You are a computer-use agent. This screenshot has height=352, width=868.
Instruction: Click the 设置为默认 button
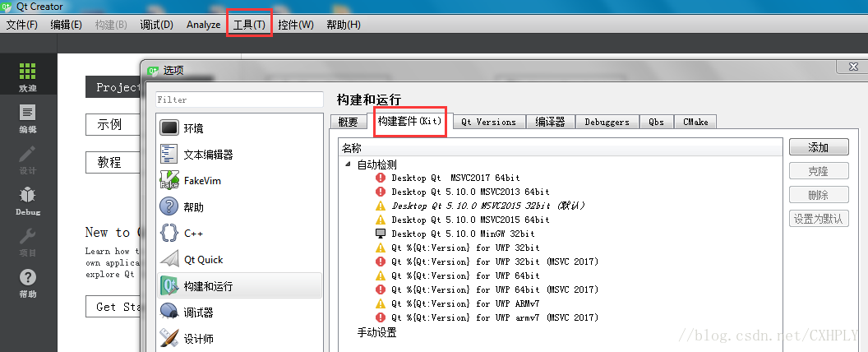(x=819, y=219)
